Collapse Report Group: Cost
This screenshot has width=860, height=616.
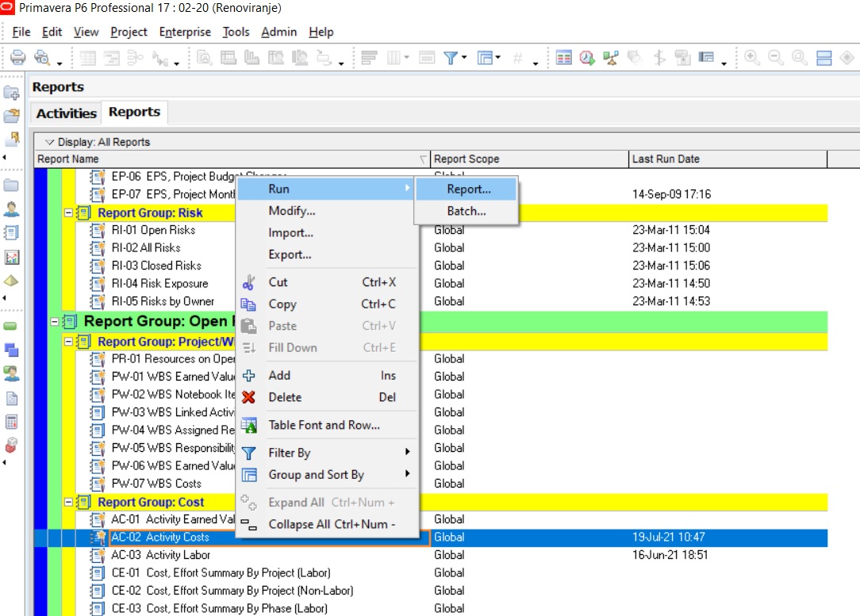click(x=68, y=502)
